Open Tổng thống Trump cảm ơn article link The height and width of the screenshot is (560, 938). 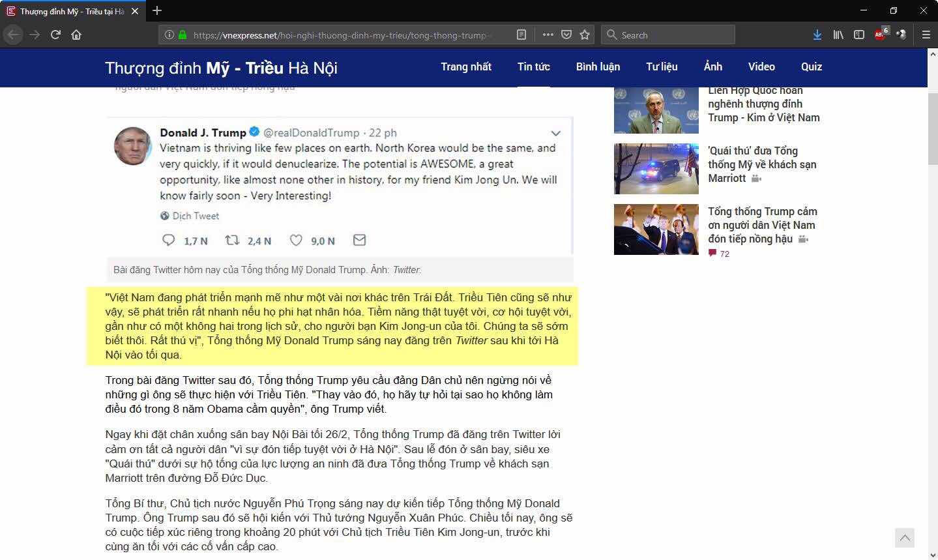[x=763, y=225]
